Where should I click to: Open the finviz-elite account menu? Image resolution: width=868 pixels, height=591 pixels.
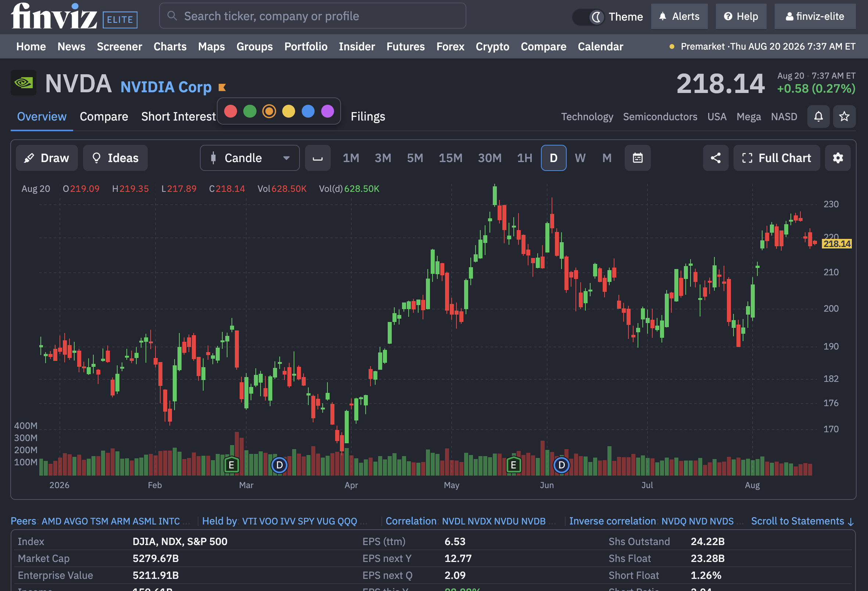815,17
